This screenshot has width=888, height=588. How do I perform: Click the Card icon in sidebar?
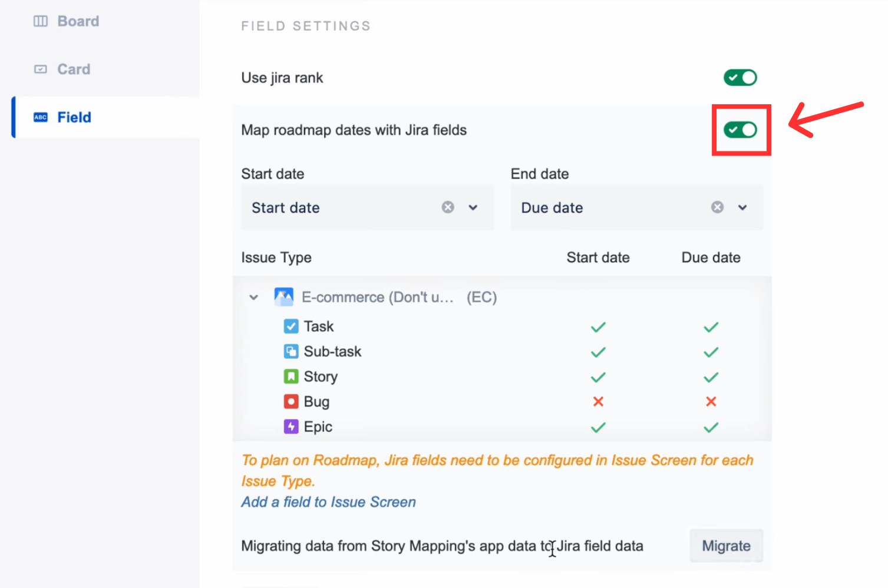41,70
